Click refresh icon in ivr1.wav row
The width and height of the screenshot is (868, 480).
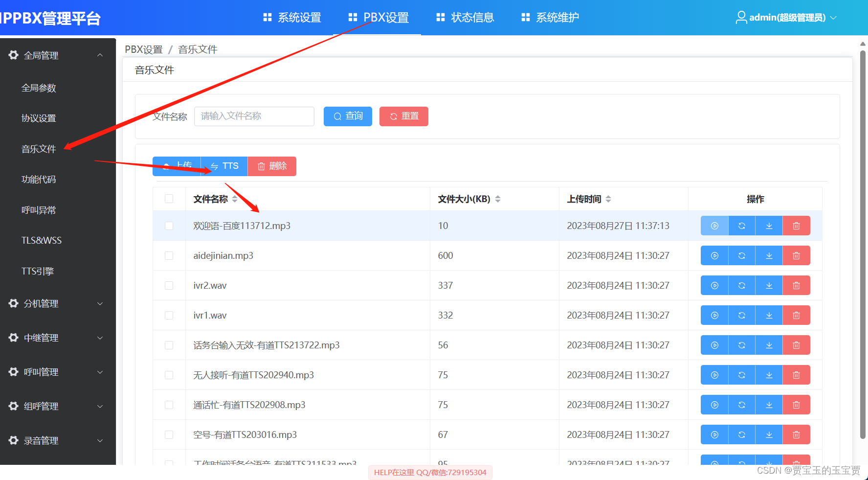742,315
